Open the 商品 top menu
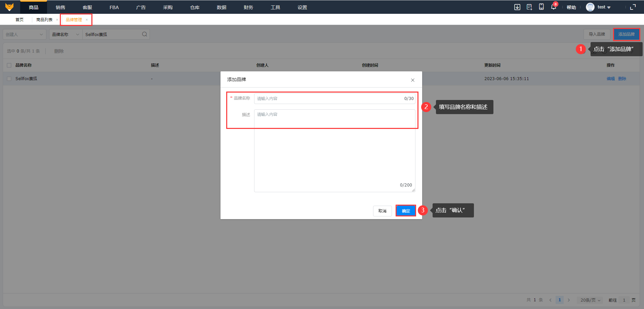The image size is (644, 309). (x=34, y=7)
